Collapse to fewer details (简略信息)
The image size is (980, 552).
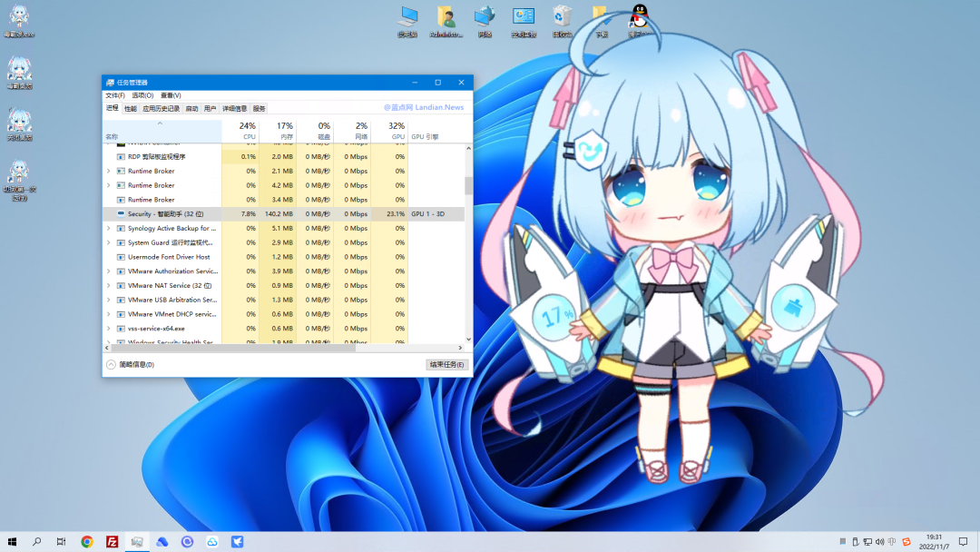click(130, 364)
